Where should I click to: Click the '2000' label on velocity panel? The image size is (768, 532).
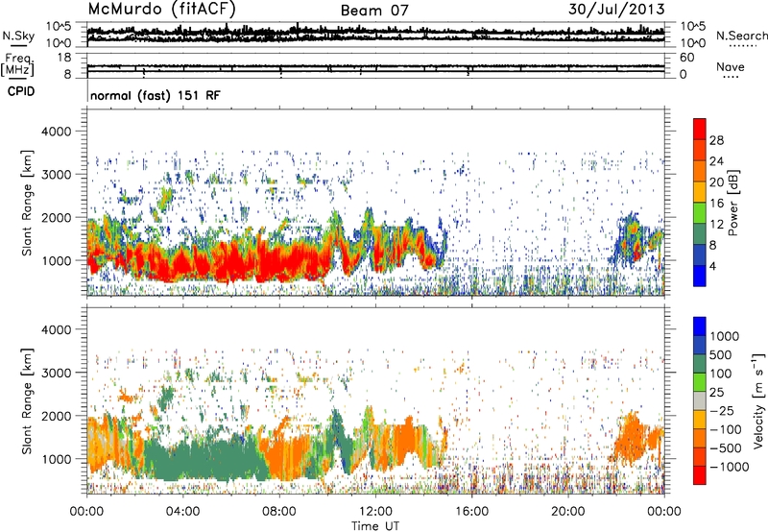click(56, 416)
